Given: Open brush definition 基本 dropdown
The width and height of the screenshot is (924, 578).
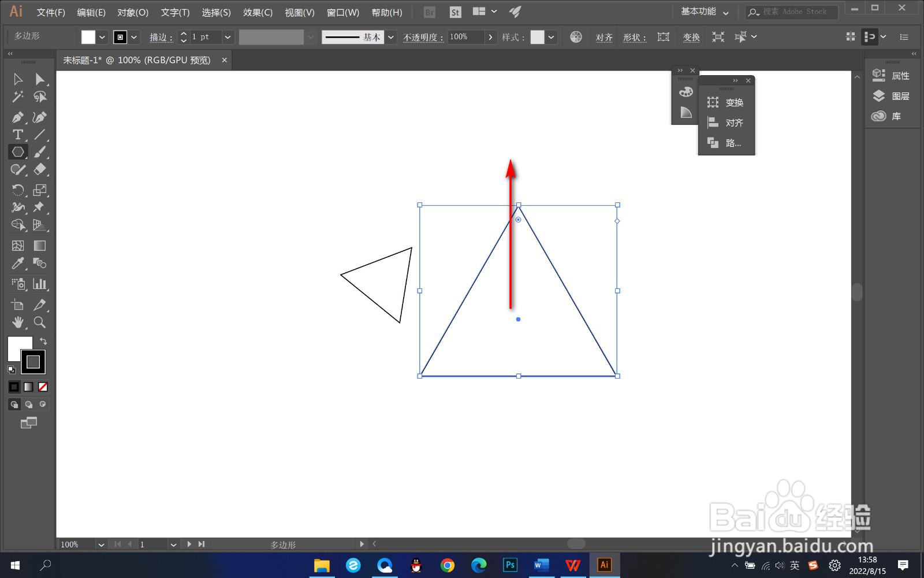Looking at the screenshot, I should [x=391, y=37].
